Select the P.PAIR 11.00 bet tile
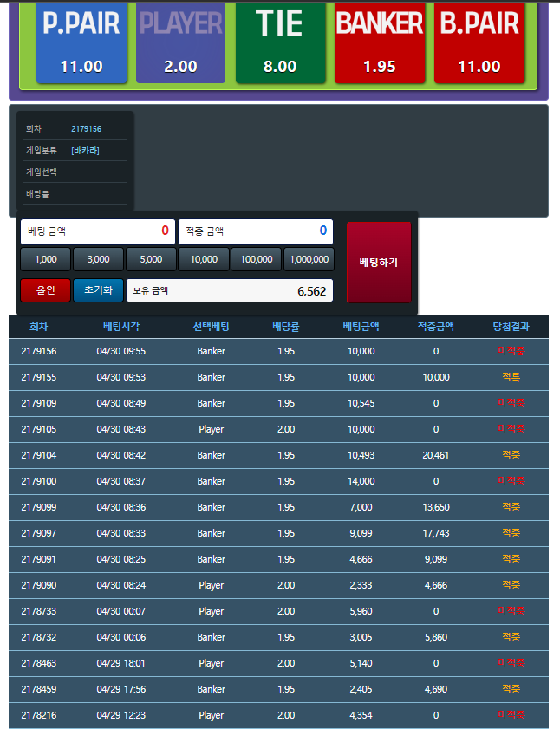The height and width of the screenshot is (735, 560). 81,42
